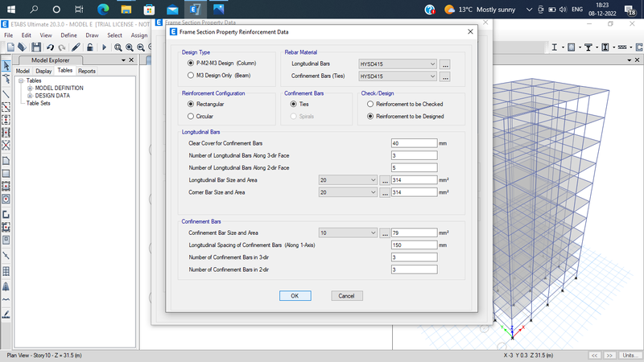Viewport: 644px width, 362px height.
Task: Select Ties confinement bars option
Action: click(299, 105)
